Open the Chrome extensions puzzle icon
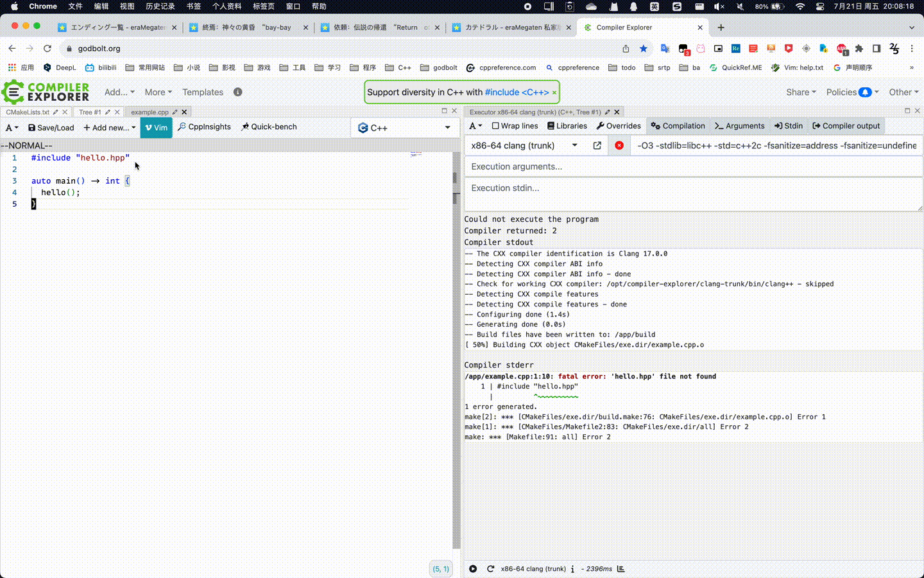Viewport: 924px width, 578px height. 859,48
